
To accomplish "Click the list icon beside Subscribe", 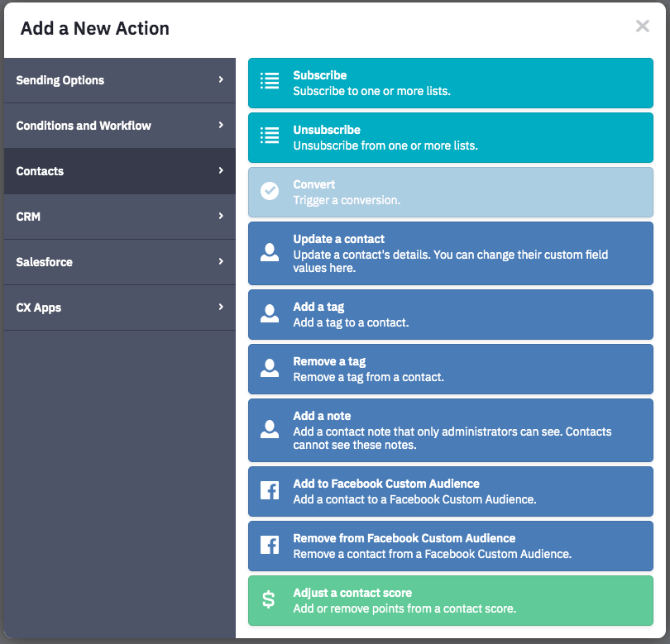I will [270, 81].
